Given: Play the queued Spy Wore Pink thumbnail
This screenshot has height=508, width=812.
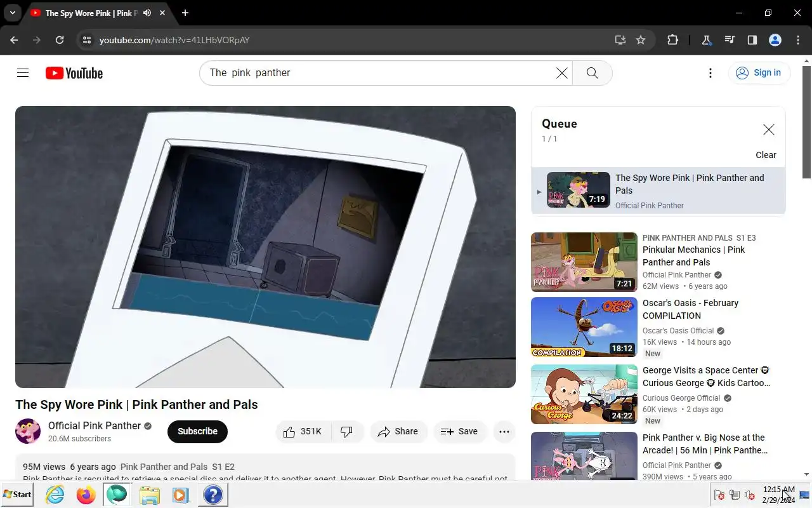Looking at the screenshot, I should point(579,190).
